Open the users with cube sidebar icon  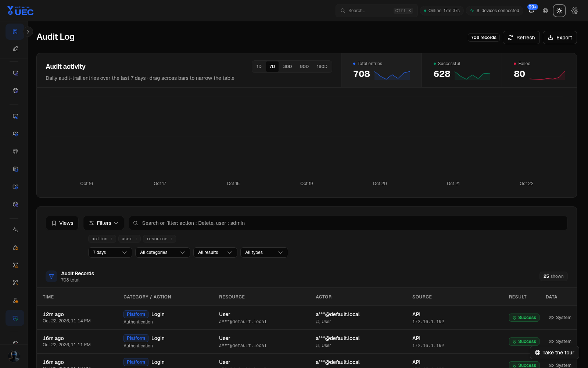click(x=15, y=134)
